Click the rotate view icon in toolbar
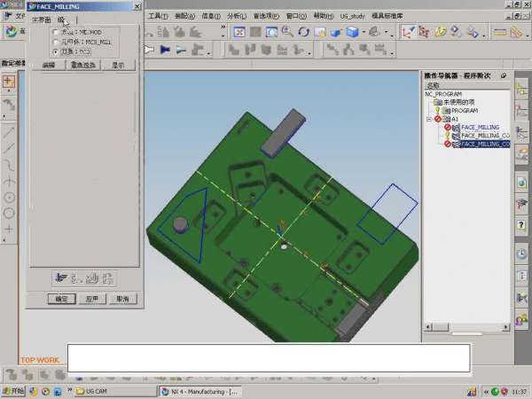Image resolution: width=532 pixels, height=399 pixels. pos(304,32)
